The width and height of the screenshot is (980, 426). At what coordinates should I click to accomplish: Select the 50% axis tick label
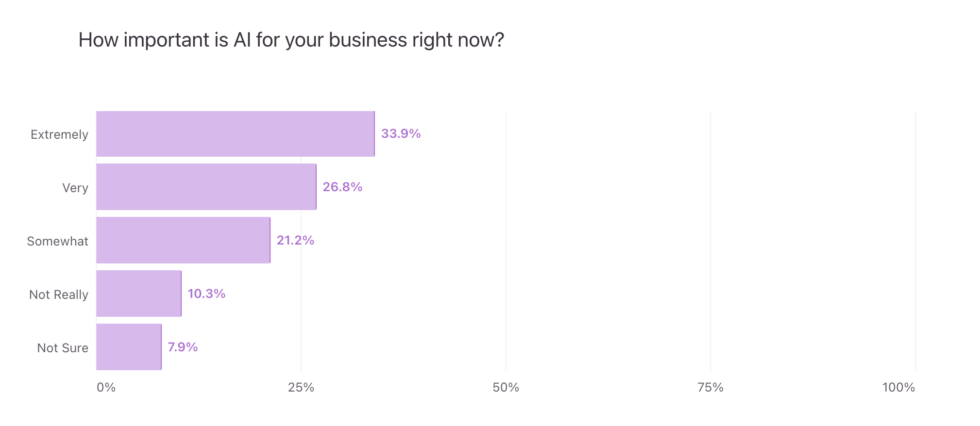(x=506, y=387)
